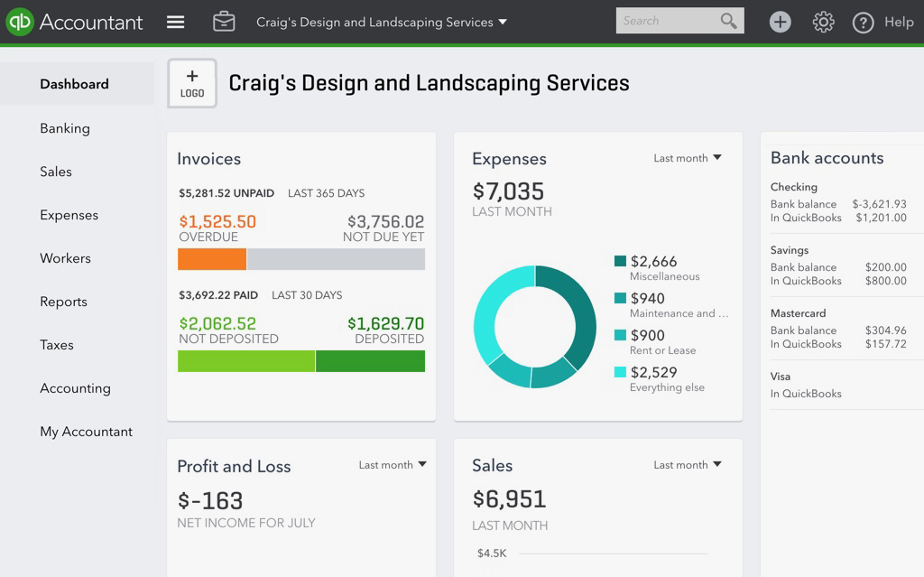The width and height of the screenshot is (924, 577).
Task: Toggle the hamburger navigation menu
Action: [x=176, y=22]
